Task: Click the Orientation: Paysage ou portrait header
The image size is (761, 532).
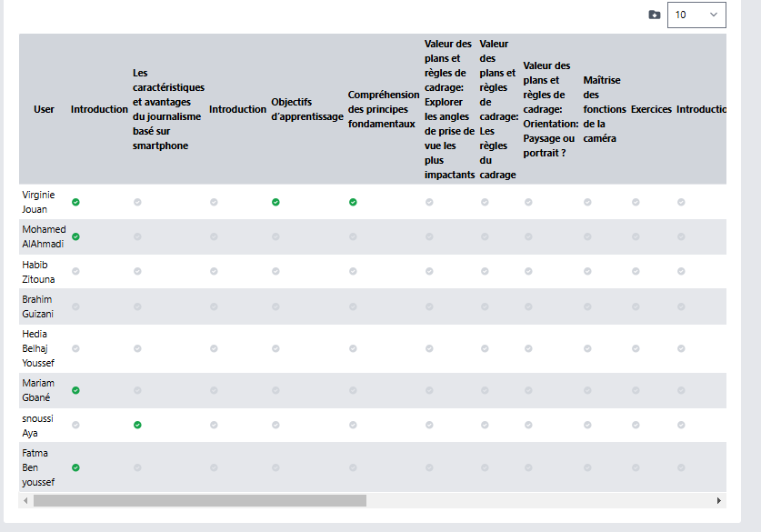Action: 550,109
